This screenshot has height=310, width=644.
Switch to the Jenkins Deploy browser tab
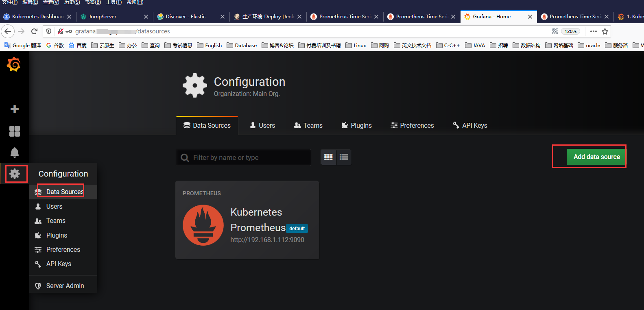pyautogui.click(x=268, y=17)
